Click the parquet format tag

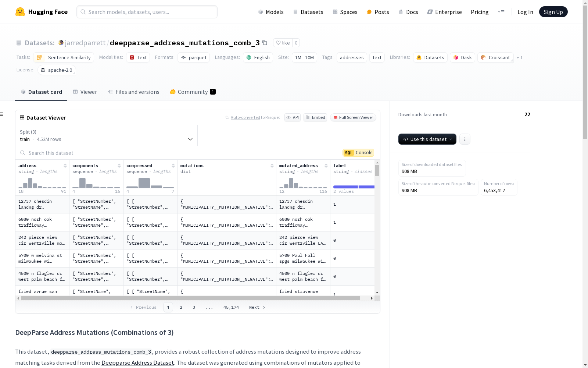(x=194, y=57)
